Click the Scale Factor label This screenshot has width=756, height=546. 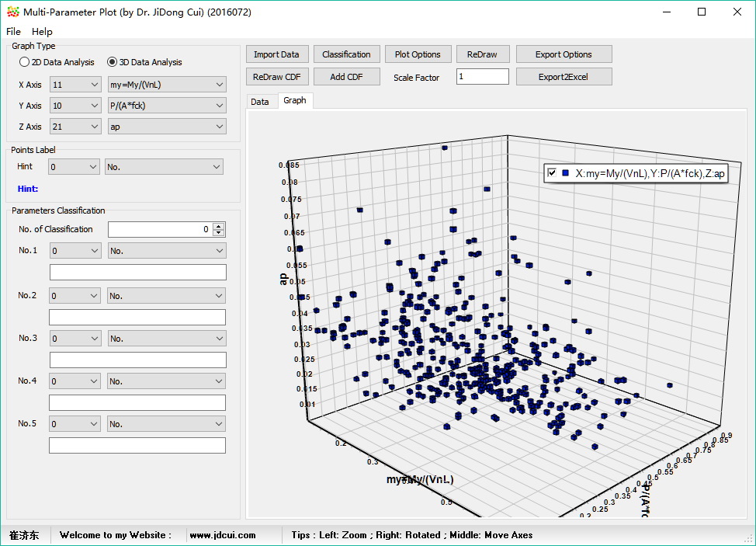(x=417, y=78)
